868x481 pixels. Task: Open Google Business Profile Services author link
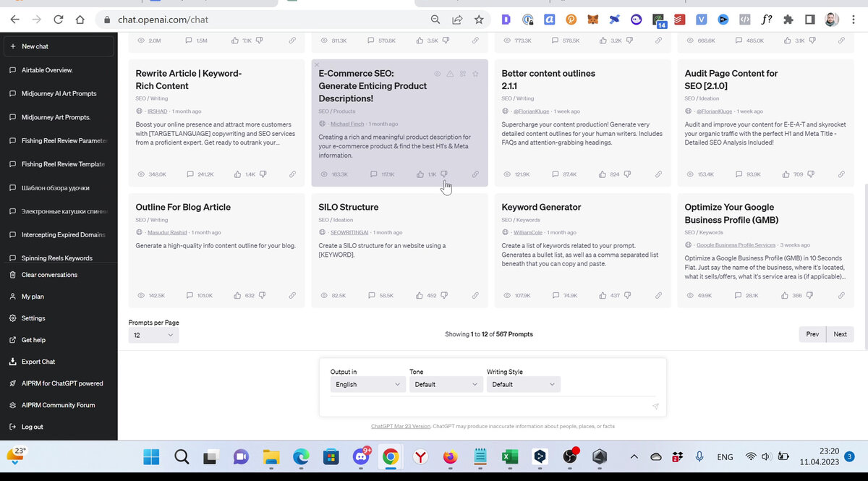pos(736,245)
